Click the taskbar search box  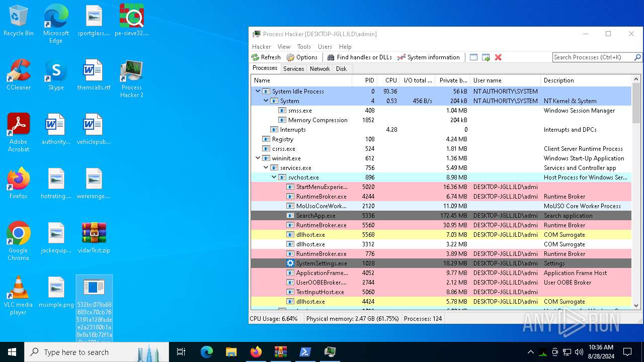coord(97,352)
